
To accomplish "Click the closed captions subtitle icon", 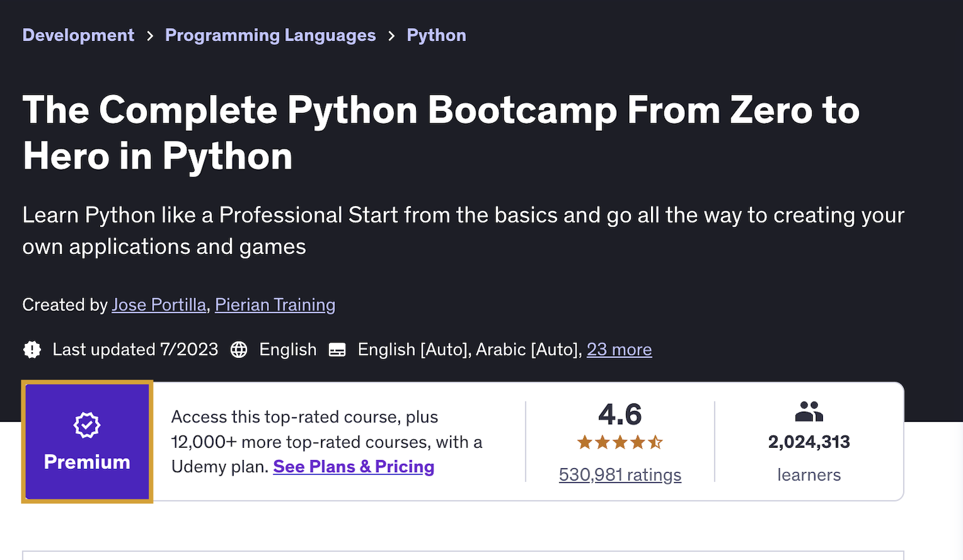I will [337, 350].
